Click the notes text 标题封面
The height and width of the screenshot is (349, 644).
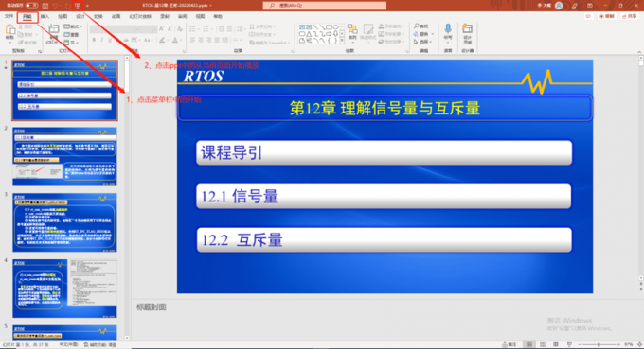(152, 306)
